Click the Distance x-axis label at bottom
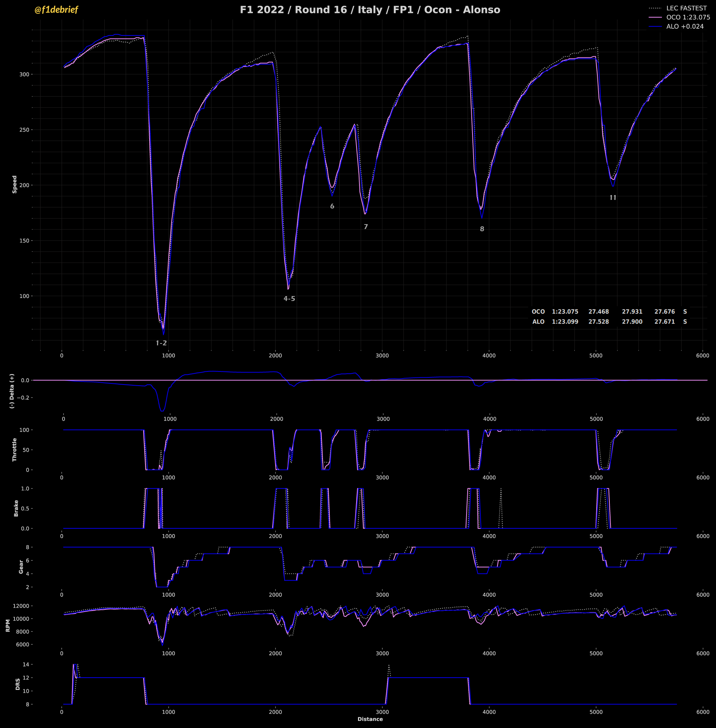This screenshot has width=716, height=728. [370, 719]
